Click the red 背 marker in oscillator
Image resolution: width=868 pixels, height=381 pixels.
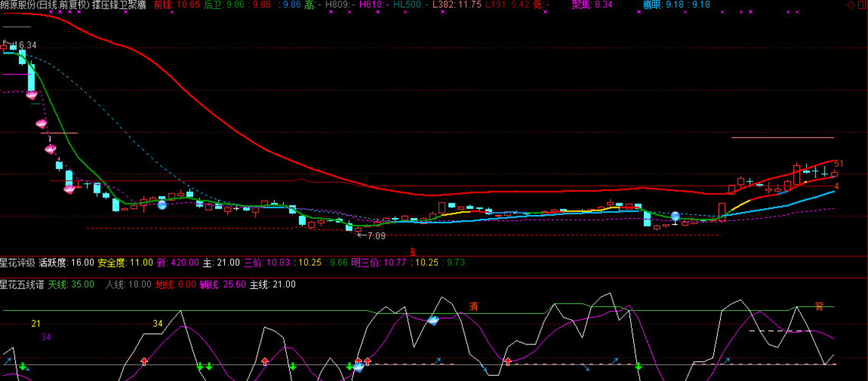click(818, 306)
